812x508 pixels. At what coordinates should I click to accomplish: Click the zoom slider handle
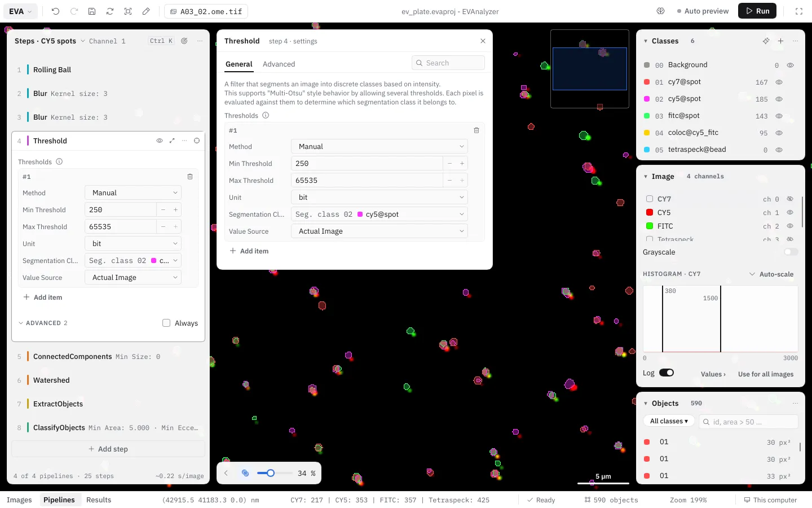pyautogui.click(x=271, y=473)
